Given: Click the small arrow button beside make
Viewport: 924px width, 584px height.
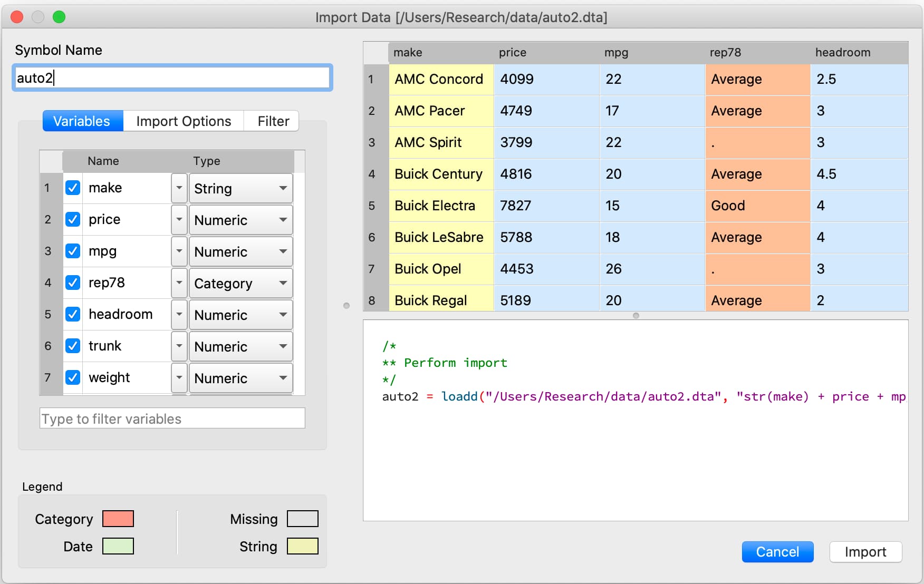Looking at the screenshot, I should (x=179, y=188).
